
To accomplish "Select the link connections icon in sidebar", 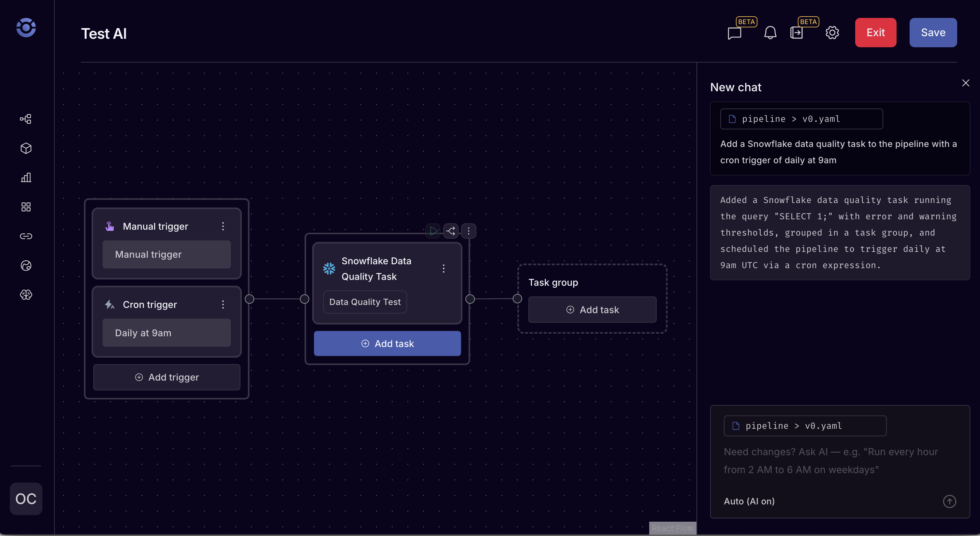I will click(26, 236).
